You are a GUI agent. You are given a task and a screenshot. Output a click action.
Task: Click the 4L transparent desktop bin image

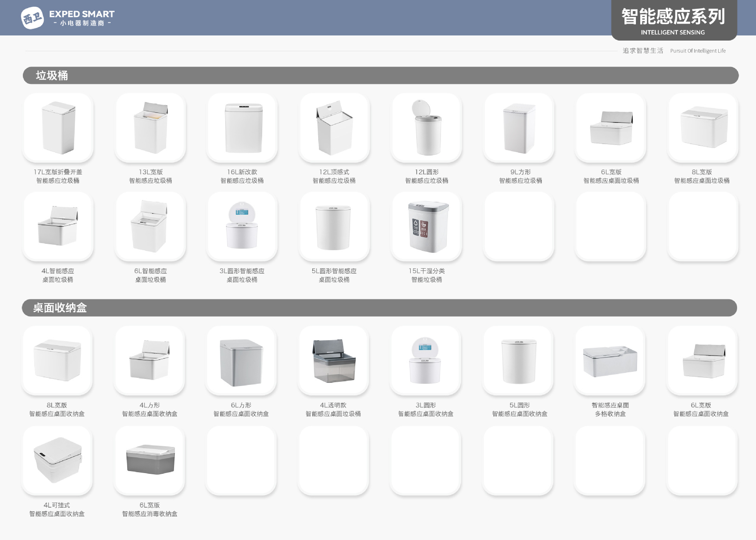tap(334, 361)
